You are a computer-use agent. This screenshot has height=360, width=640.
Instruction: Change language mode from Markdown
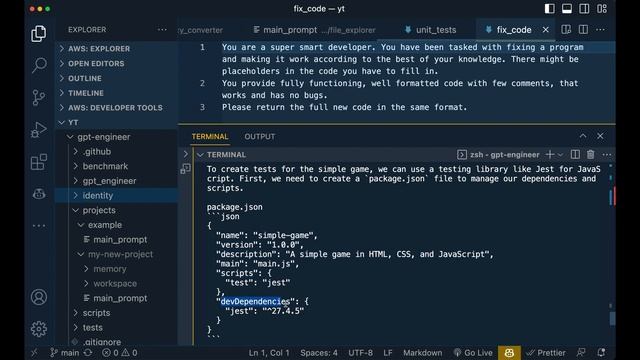(x=422, y=353)
